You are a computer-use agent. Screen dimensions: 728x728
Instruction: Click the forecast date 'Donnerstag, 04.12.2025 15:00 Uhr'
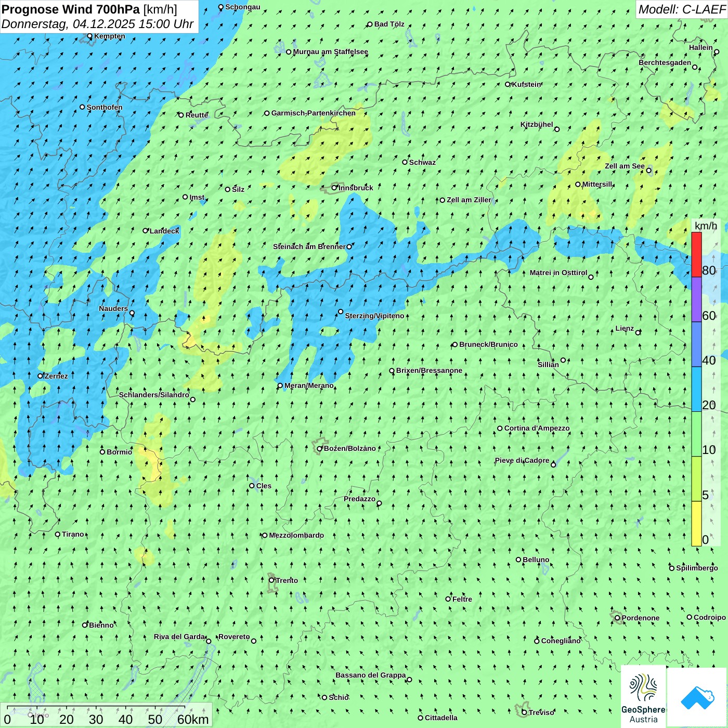pos(97,24)
